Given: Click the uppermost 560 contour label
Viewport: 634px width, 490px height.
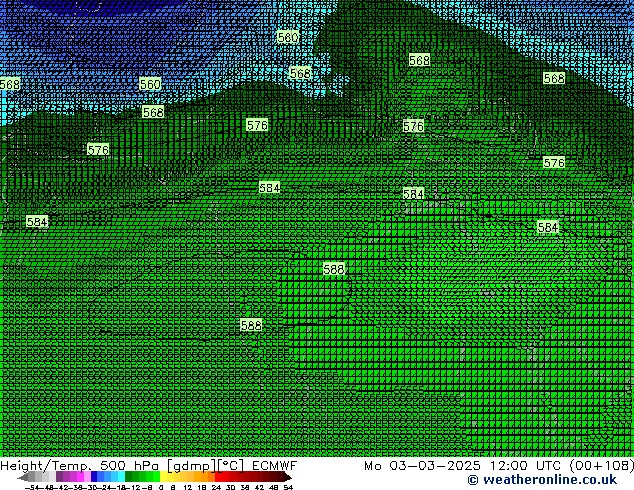Looking at the screenshot, I should (x=288, y=37).
